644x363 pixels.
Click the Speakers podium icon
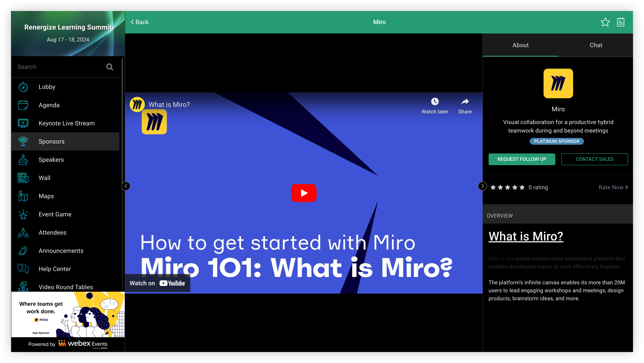23,160
